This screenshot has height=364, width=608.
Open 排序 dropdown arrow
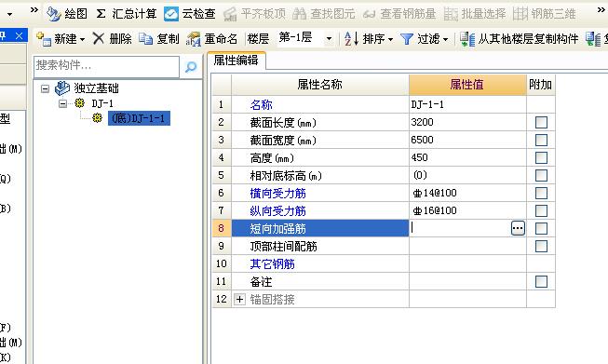pyautogui.click(x=390, y=39)
